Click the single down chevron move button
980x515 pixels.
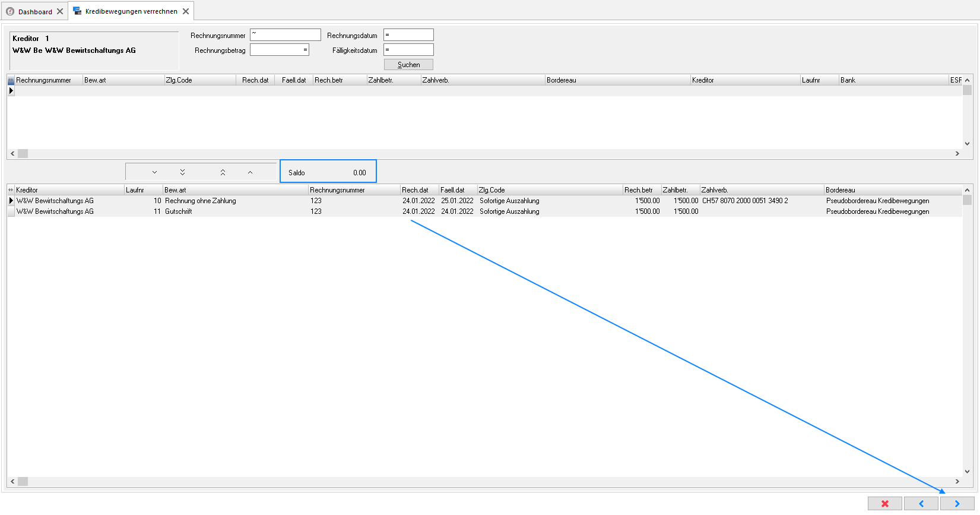click(154, 172)
